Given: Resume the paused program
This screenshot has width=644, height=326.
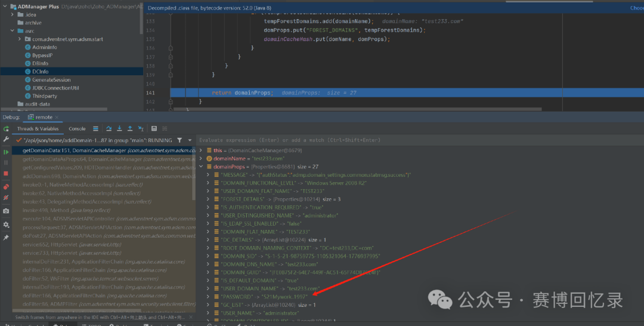Looking at the screenshot, I should [x=6, y=152].
